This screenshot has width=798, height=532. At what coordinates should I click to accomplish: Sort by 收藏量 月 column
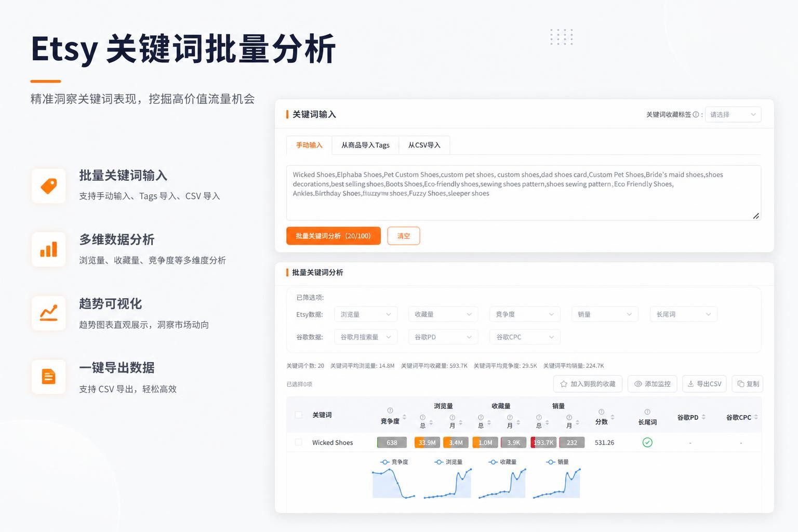tap(518, 422)
